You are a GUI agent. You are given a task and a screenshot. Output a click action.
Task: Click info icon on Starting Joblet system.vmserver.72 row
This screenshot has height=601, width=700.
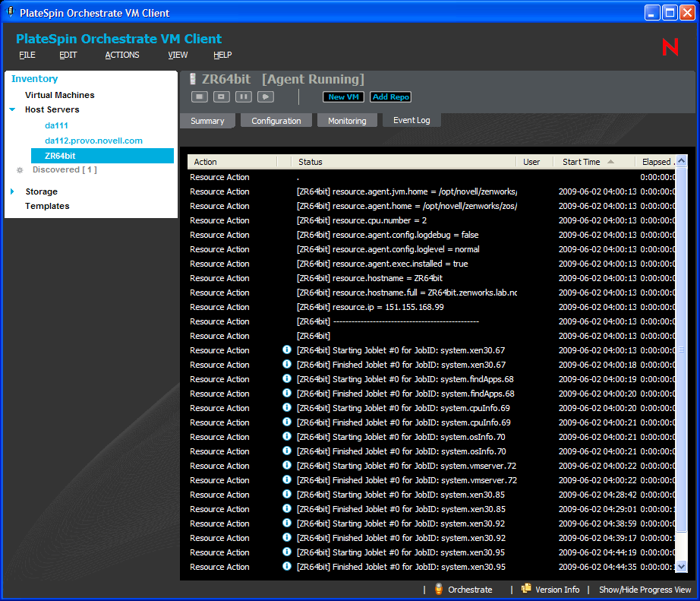287,465
